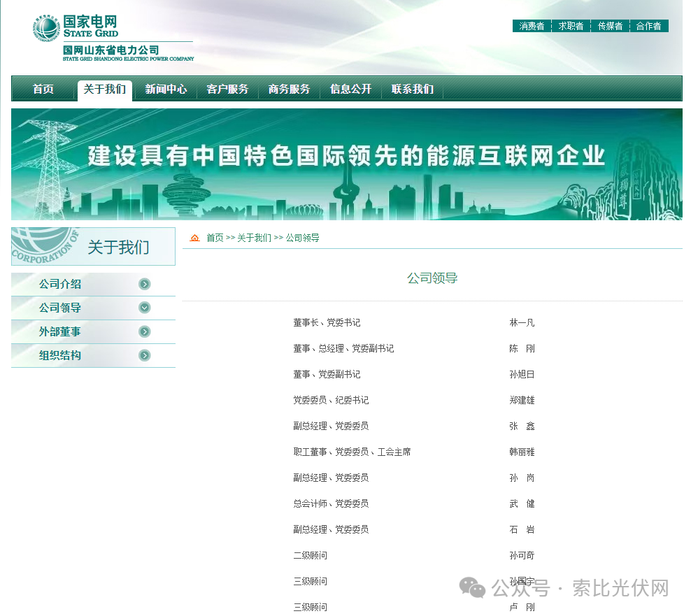The height and width of the screenshot is (616, 691).
Task: Click 关于我们 in the breadcrumb
Action: click(254, 238)
